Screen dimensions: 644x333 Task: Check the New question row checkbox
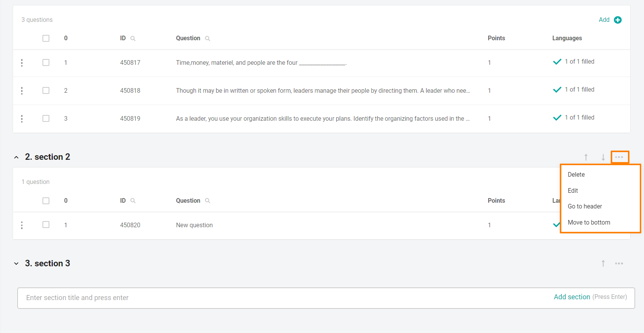pyautogui.click(x=46, y=225)
